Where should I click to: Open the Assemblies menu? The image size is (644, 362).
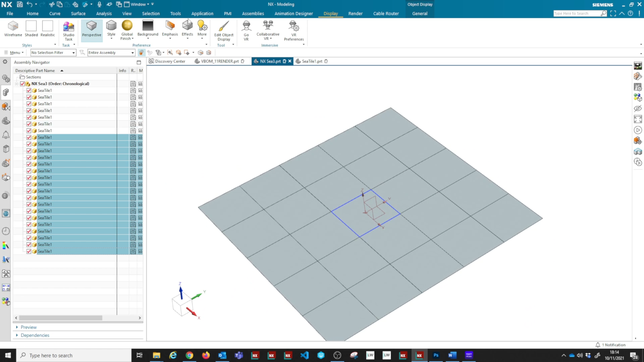[x=252, y=13]
